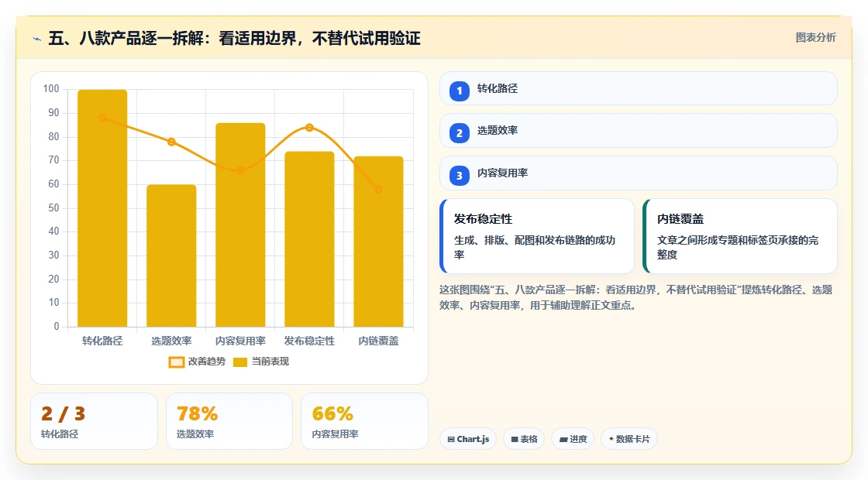Click the 78% 选题效率 stat card

coord(229,421)
